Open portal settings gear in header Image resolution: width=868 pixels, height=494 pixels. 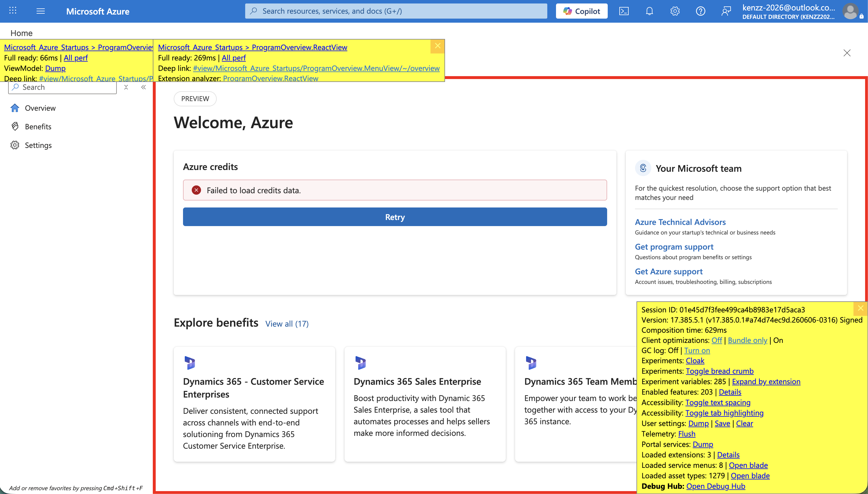(675, 11)
